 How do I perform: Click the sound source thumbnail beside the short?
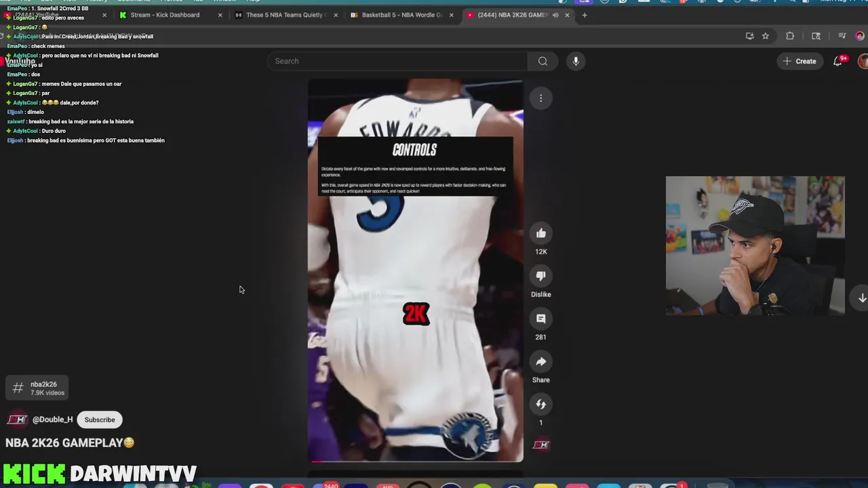(x=540, y=445)
